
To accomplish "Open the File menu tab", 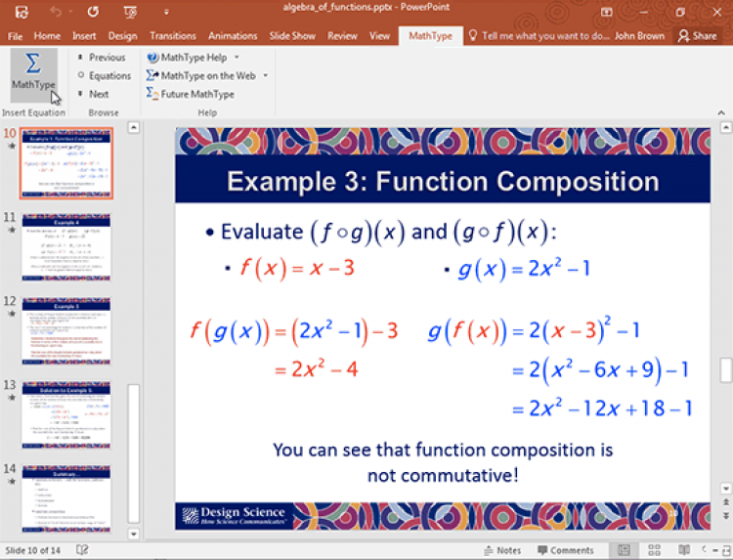I will point(15,36).
